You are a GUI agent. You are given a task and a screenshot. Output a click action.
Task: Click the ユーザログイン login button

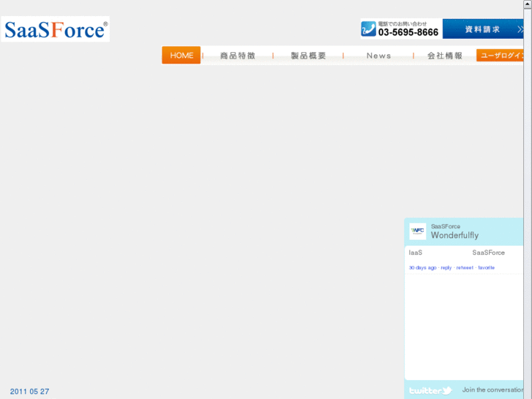point(500,56)
